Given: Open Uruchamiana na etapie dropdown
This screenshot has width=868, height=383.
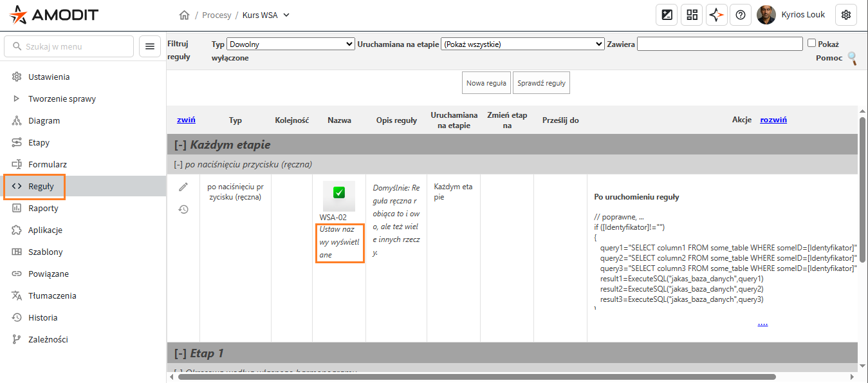Looking at the screenshot, I should click(522, 44).
